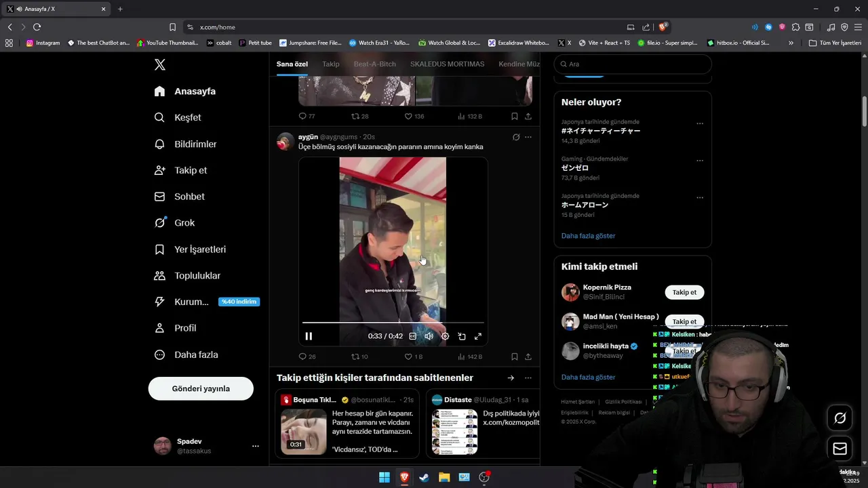
Task: Go to Sohbet messages
Action: [x=180, y=197]
